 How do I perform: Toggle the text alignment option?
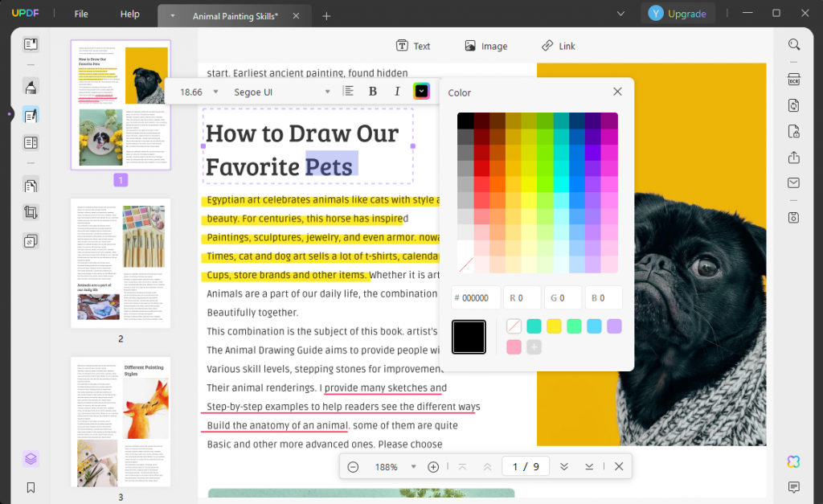click(x=348, y=91)
